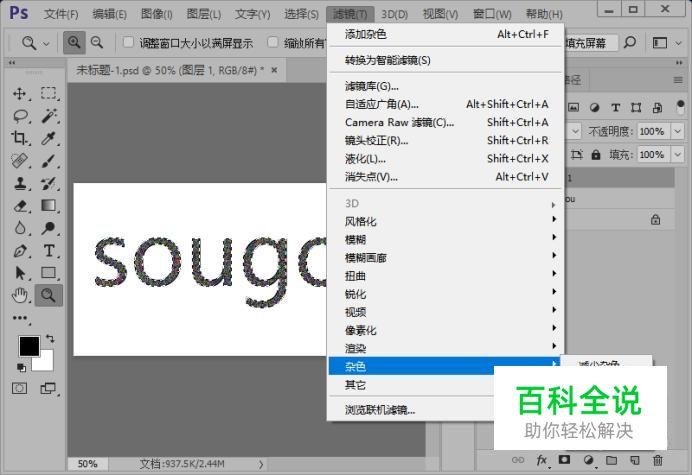Expand the Sharpen filter submenu
Viewport: 692px width, 475px height.
point(444,294)
